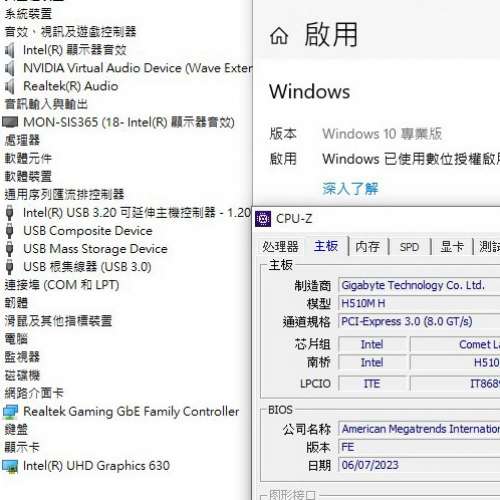The image size is (500, 500).
Task: Click network adapter icon of Realtek Gaming GbE
Action: (10, 412)
